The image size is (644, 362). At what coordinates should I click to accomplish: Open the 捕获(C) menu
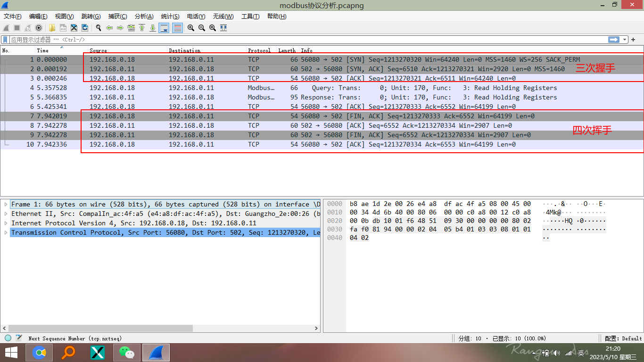click(117, 16)
